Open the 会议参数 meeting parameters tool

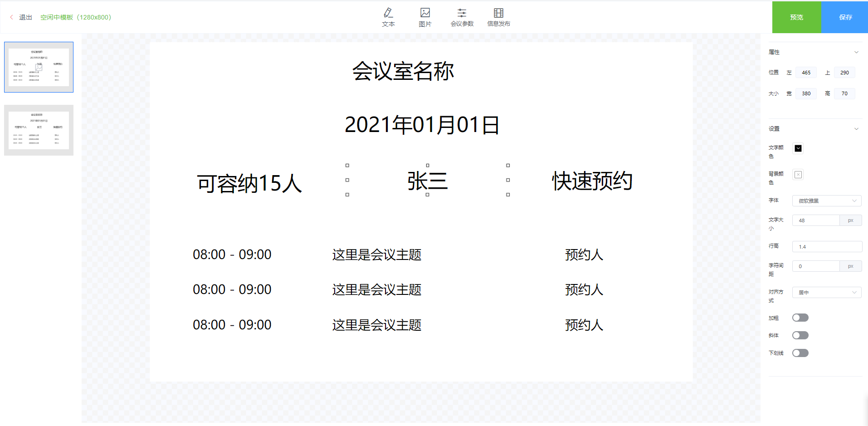point(462,14)
